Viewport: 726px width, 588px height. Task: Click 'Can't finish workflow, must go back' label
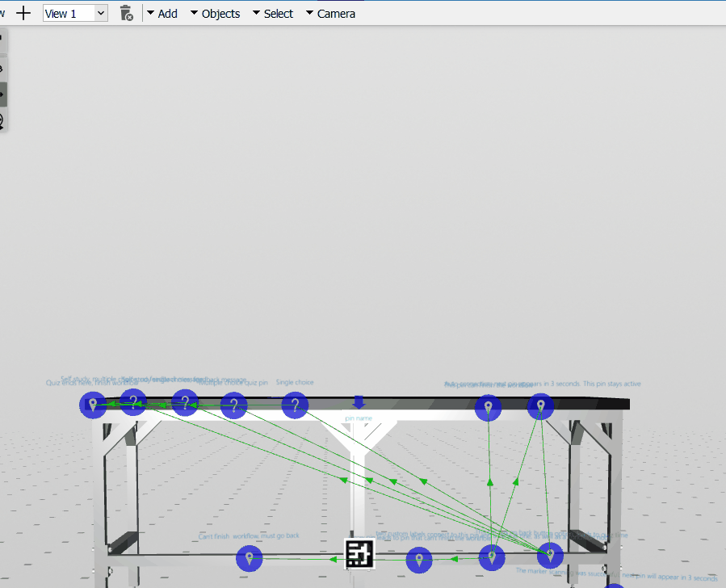tap(249, 536)
